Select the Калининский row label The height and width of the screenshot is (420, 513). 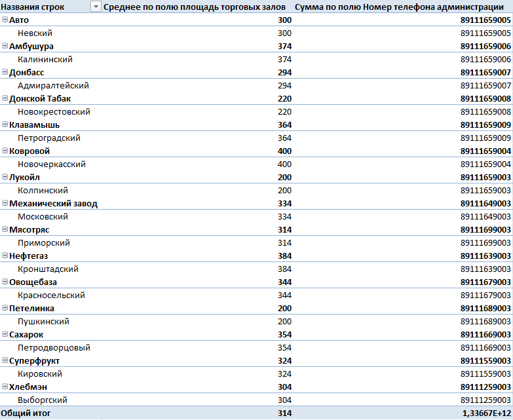pyautogui.click(x=45, y=59)
